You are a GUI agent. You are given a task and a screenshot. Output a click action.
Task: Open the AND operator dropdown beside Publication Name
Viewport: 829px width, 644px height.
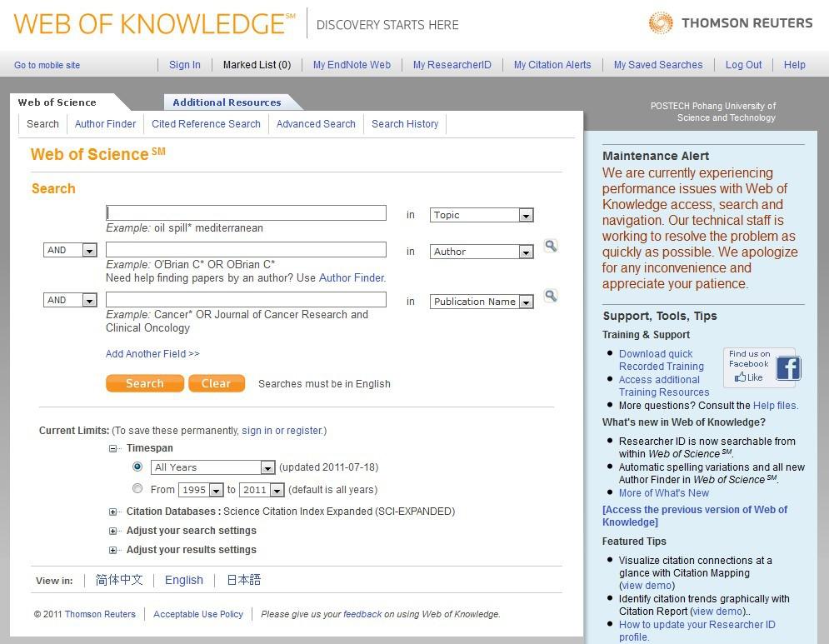coord(70,300)
